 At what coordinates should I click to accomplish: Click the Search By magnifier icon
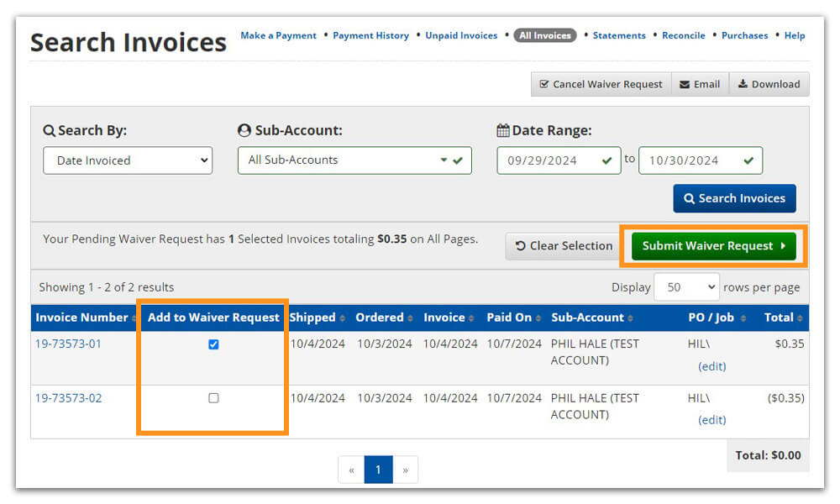click(x=49, y=131)
